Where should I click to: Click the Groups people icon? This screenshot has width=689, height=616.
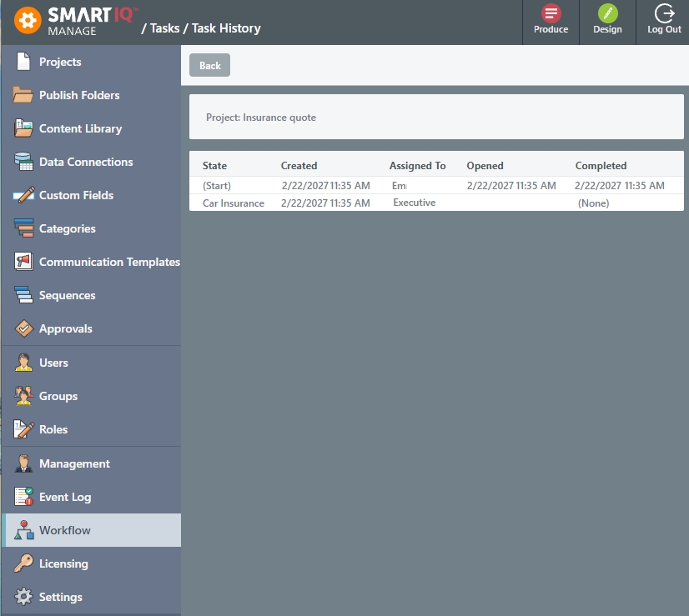pos(23,396)
